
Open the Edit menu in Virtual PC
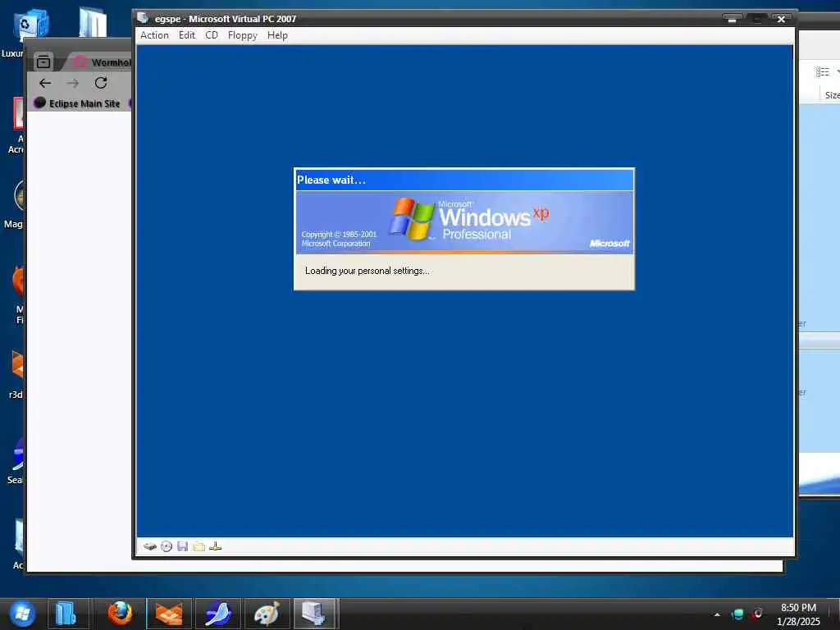click(x=186, y=35)
